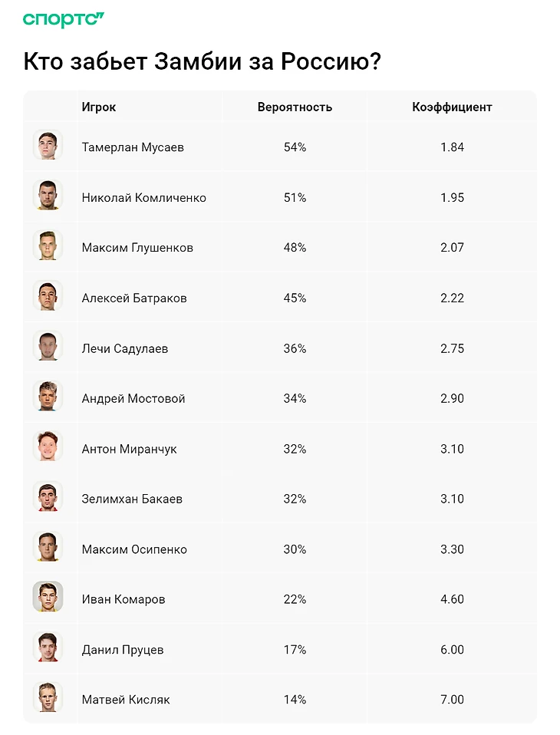Open the Зелимхан Бакаев name link
560x735 pixels.
[132, 499]
